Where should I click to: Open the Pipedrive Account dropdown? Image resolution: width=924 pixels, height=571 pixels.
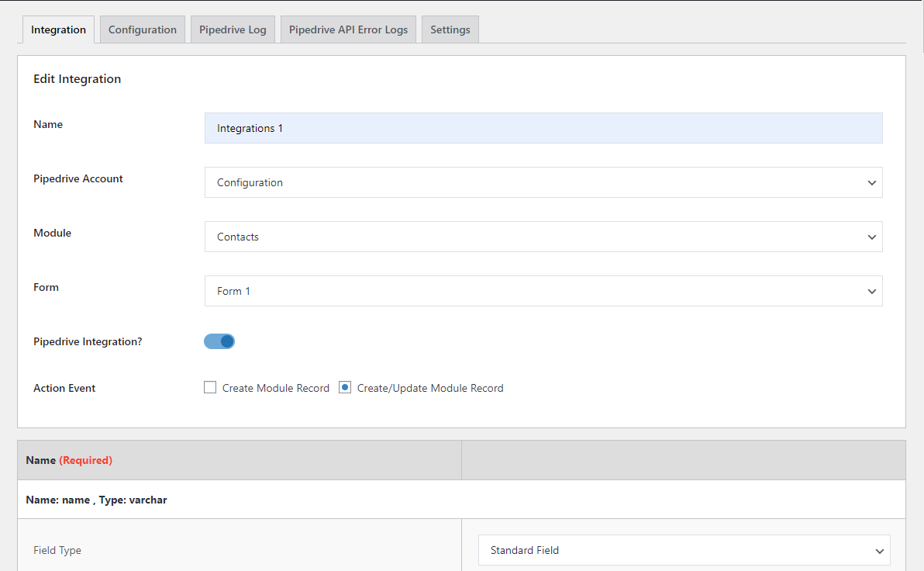[x=543, y=182]
